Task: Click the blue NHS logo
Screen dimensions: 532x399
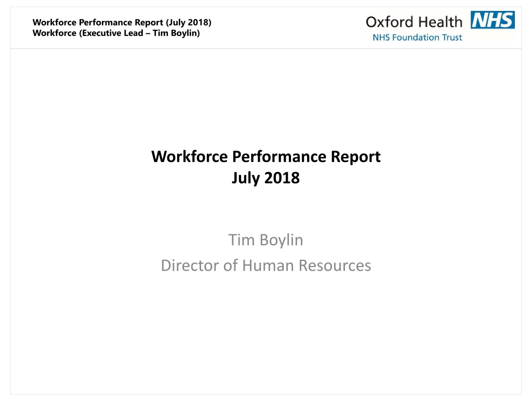Action: tap(492, 20)
